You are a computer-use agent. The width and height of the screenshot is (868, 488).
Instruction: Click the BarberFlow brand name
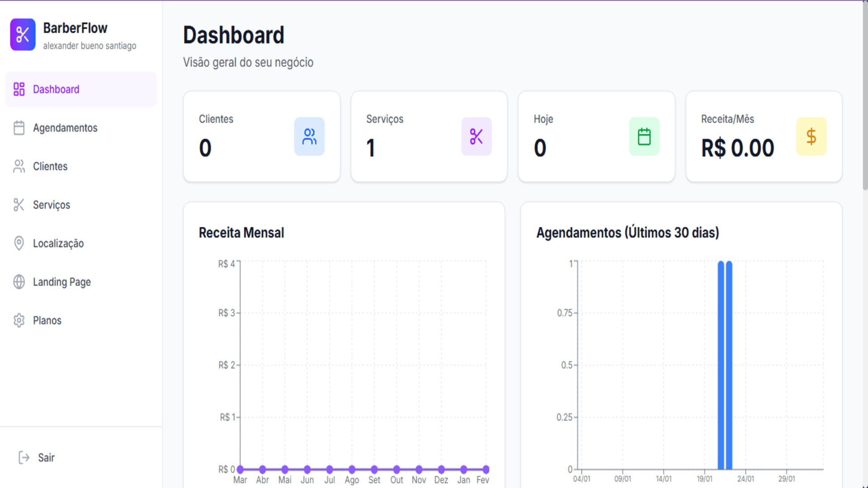coord(75,28)
